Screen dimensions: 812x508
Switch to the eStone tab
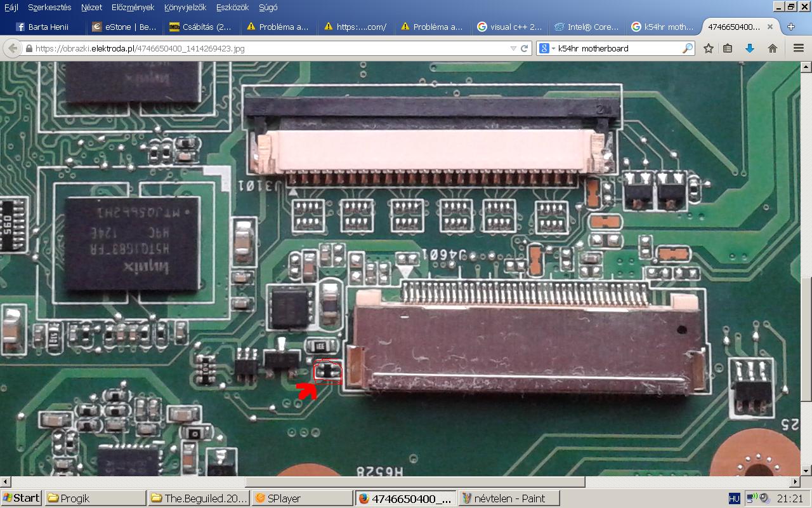(124, 27)
